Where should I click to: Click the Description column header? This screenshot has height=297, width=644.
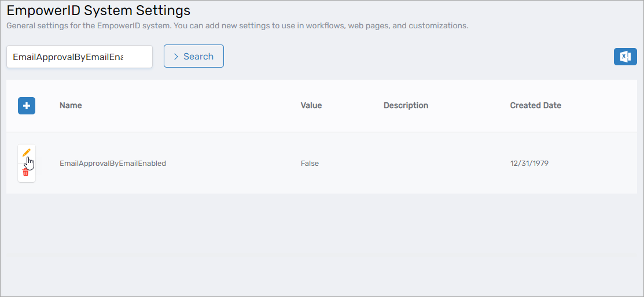406,105
